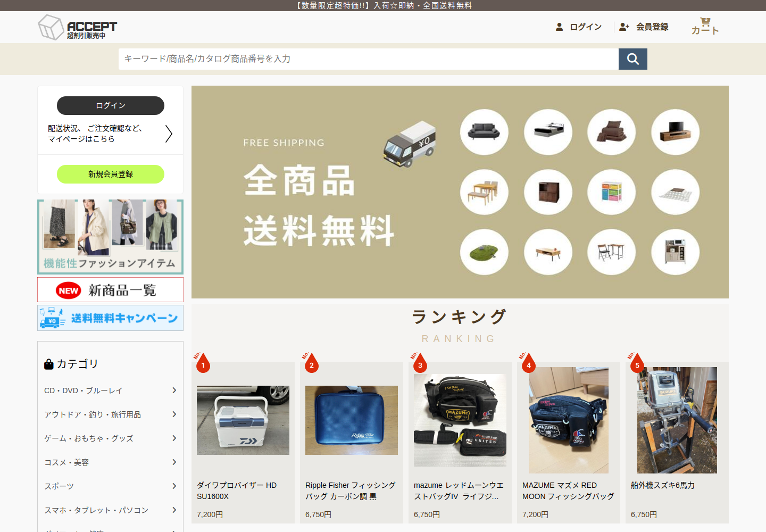Image resolution: width=766 pixels, height=532 pixels.
Task: Click the ACCEPT cube logo
Action: [77, 27]
